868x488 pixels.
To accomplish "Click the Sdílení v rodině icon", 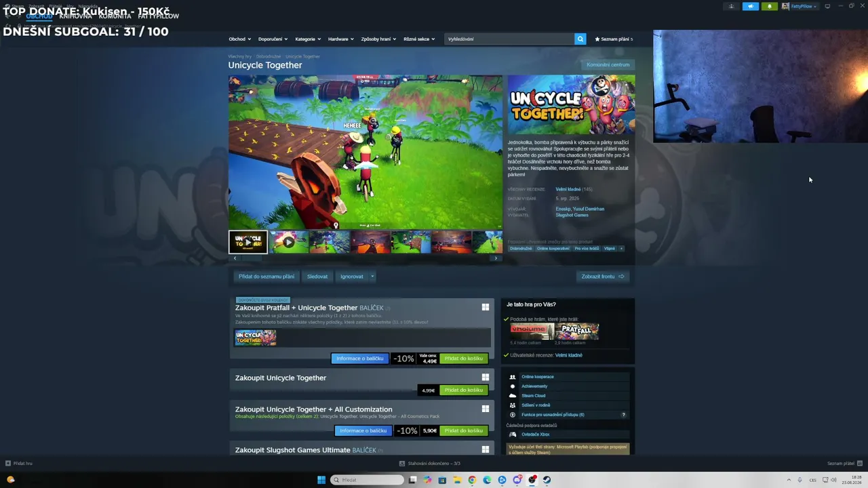I will (x=513, y=405).
